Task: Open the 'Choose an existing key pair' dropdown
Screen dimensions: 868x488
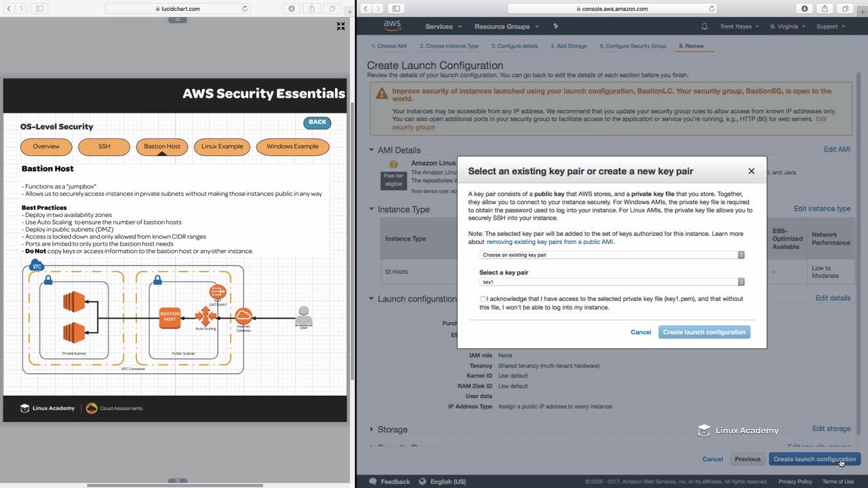Action: pos(612,255)
